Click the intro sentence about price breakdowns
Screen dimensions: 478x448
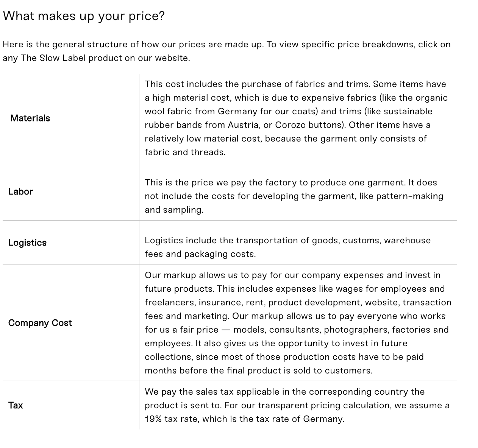point(227,51)
